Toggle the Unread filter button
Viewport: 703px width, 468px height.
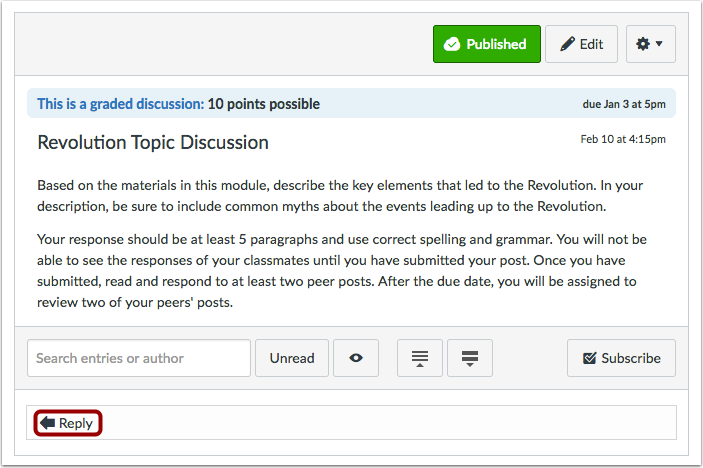(291, 358)
